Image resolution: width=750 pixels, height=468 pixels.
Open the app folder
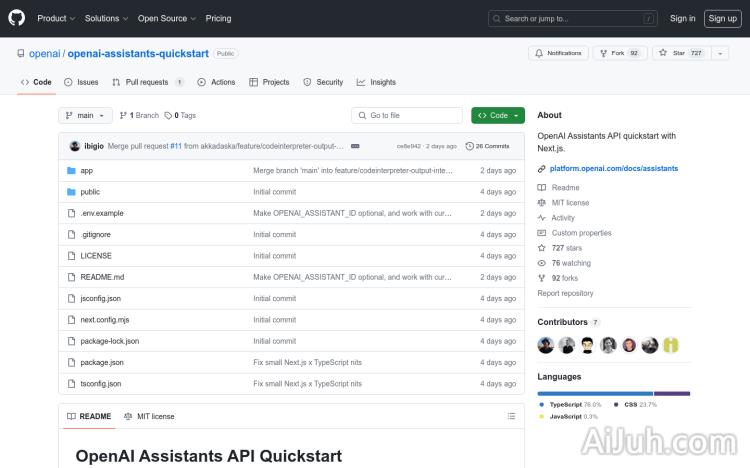pos(87,170)
